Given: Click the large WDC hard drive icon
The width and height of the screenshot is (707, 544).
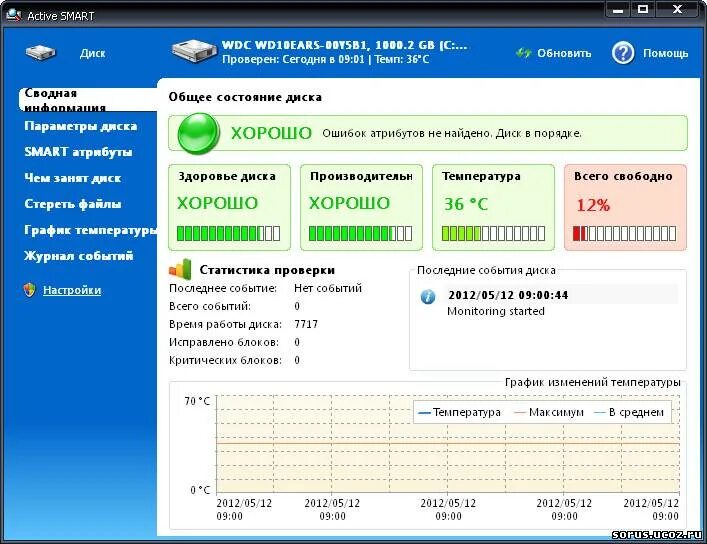Looking at the screenshot, I should 193,51.
